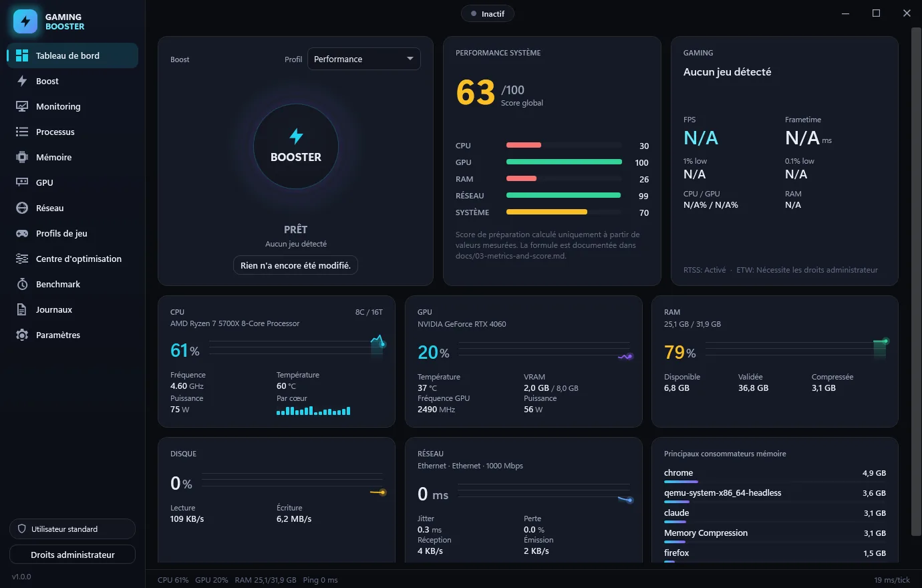The width and height of the screenshot is (922, 588).
Task: Click the shield icon beside Utilisateur standard
Action: (x=21, y=529)
